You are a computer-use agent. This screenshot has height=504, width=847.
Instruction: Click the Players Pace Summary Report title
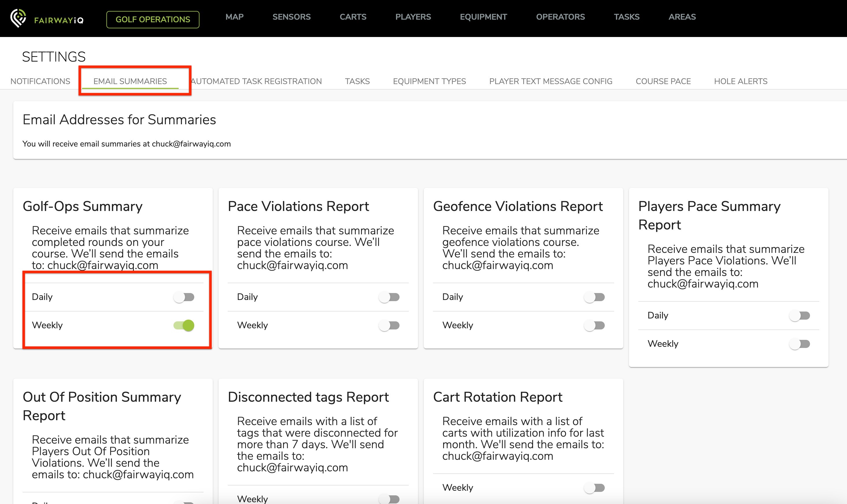point(709,215)
